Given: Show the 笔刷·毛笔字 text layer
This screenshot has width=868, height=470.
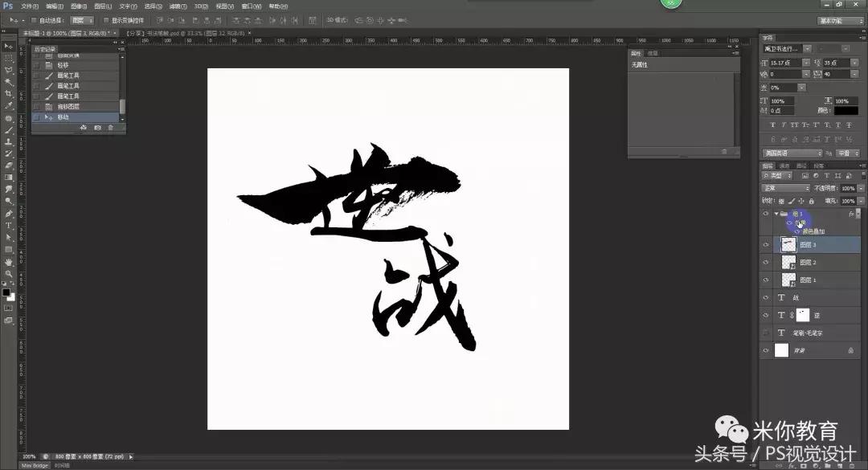Looking at the screenshot, I should click(x=764, y=333).
